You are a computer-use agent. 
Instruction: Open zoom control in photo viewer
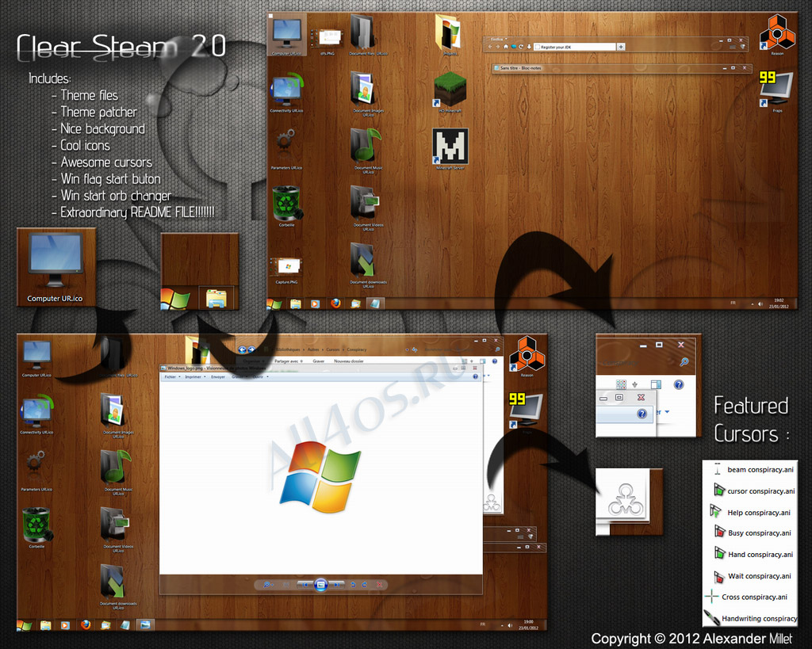(x=268, y=585)
